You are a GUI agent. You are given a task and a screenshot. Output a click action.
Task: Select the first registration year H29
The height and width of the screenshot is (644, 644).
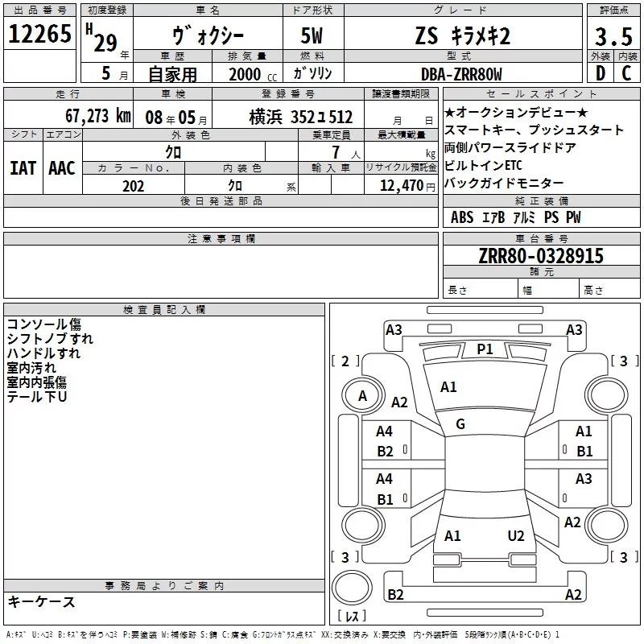click(x=102, y=39)
